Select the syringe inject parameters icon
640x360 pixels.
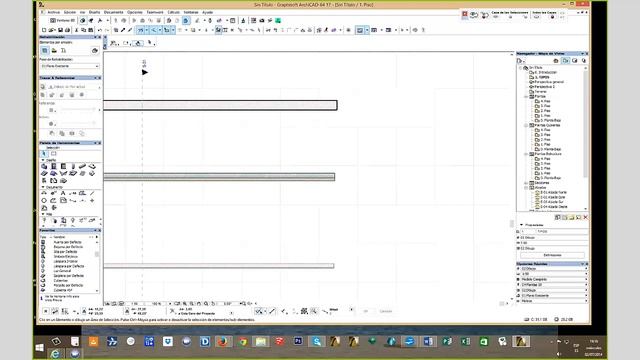pyautogui.click(x=130, y=30)
